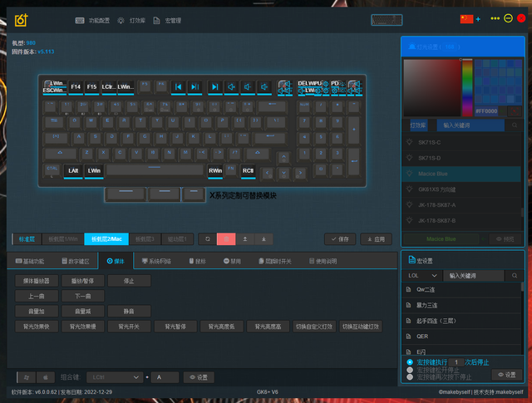The width and height of the screenshot is (532, 403).
Task: Switch to the 基础功能 tab
Action: (30, 261)
